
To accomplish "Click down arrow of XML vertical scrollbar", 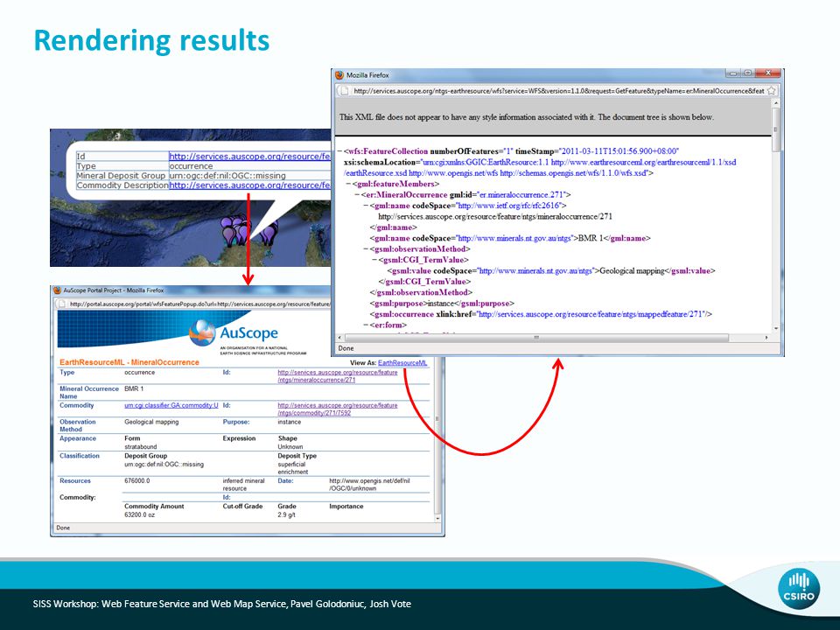I will 776,328.
